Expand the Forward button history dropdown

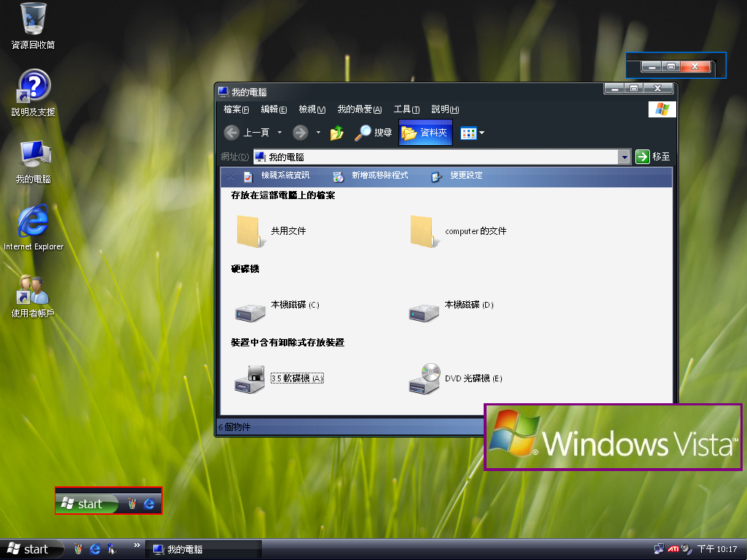317,133
